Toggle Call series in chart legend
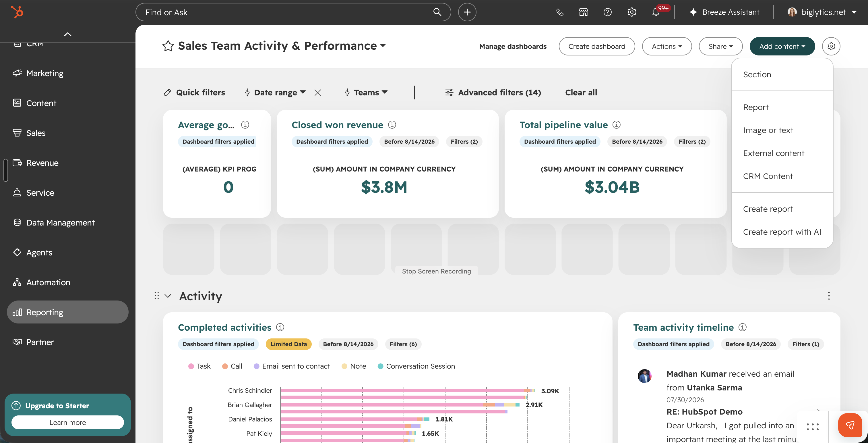Screen dimensions: 868x443 click(232, 366)
